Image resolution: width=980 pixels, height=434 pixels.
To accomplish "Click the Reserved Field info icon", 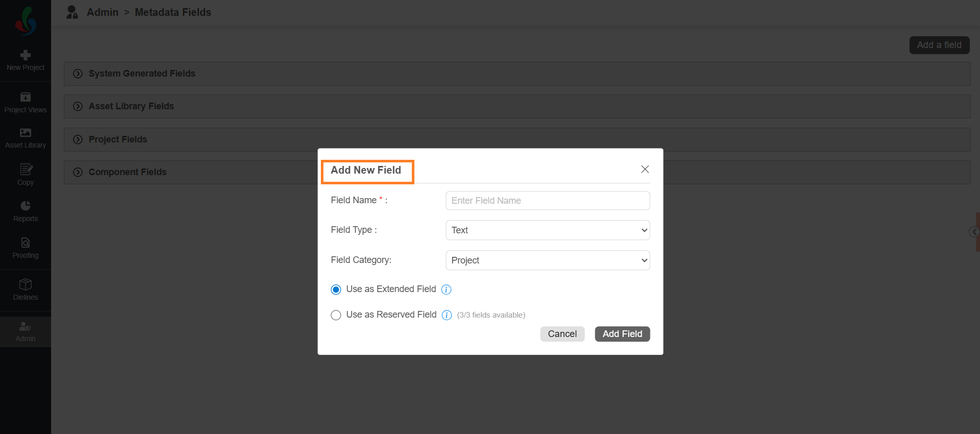I will pos(447,315).
